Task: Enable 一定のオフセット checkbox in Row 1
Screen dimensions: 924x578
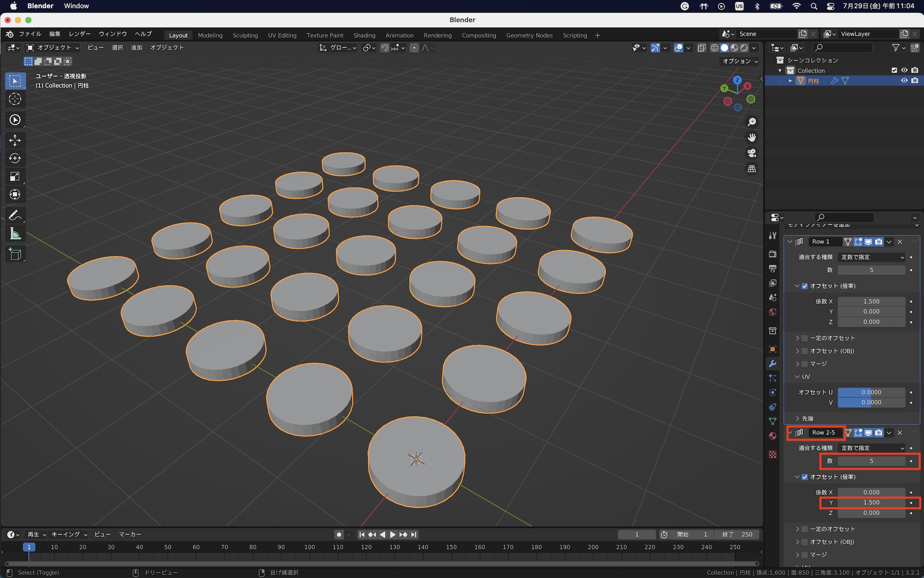Action: tap(804, 338)
